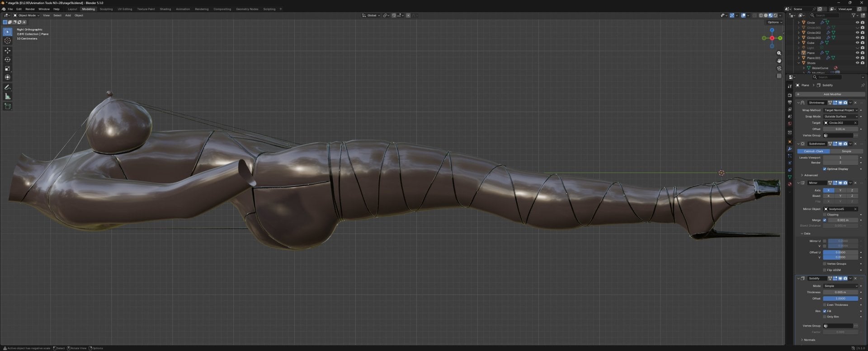Open the Render properties tab
Screen dimensions: 868x351
pos(790,95)
